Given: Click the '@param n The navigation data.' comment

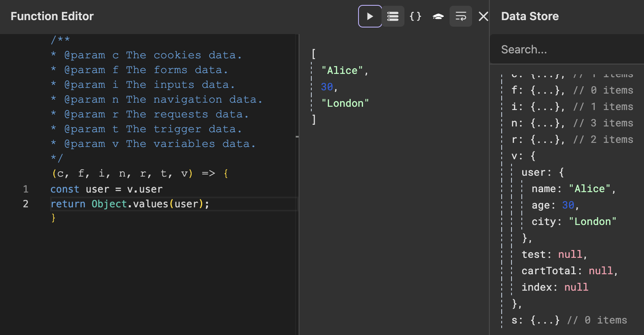Looking at the screenshot, I should pos(156,99).
